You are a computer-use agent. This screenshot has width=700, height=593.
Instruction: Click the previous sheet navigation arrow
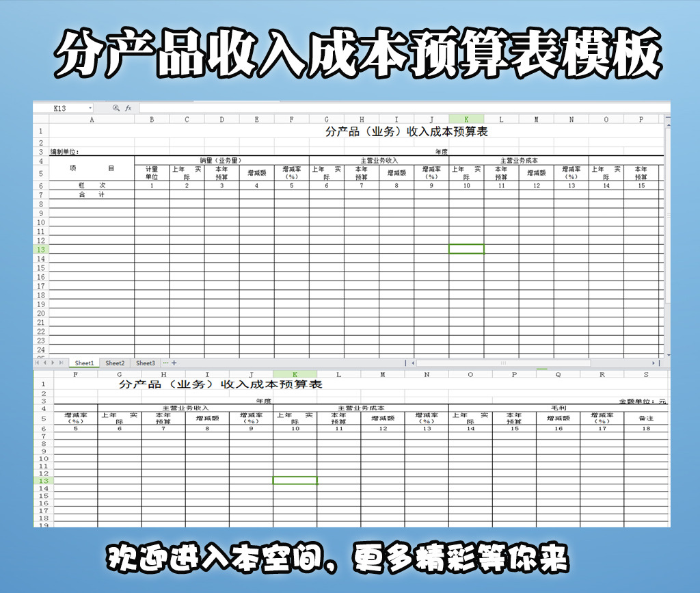[44, 363]
